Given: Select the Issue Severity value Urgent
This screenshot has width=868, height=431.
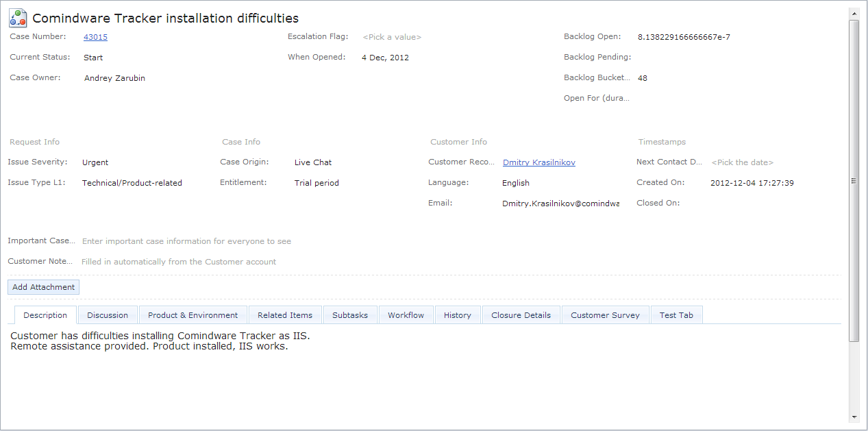Looking at the screenshot, I should click(95, 162).
